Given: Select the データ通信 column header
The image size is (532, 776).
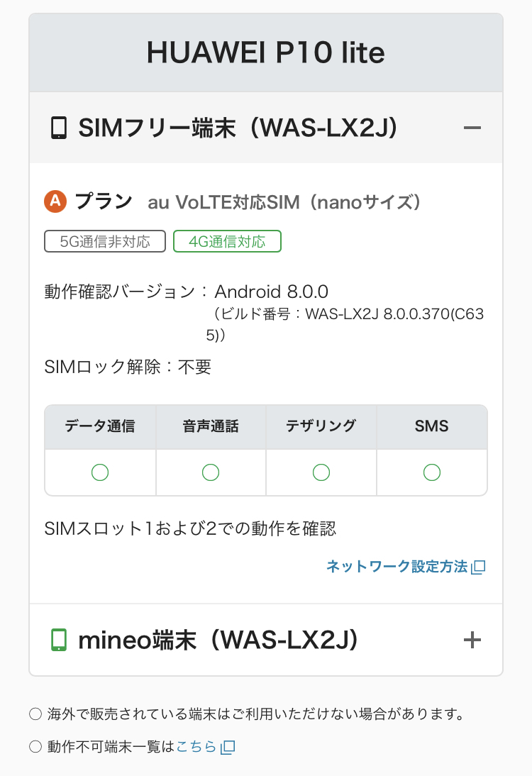Looking at the screenshot, I should [x=100, y=426].
